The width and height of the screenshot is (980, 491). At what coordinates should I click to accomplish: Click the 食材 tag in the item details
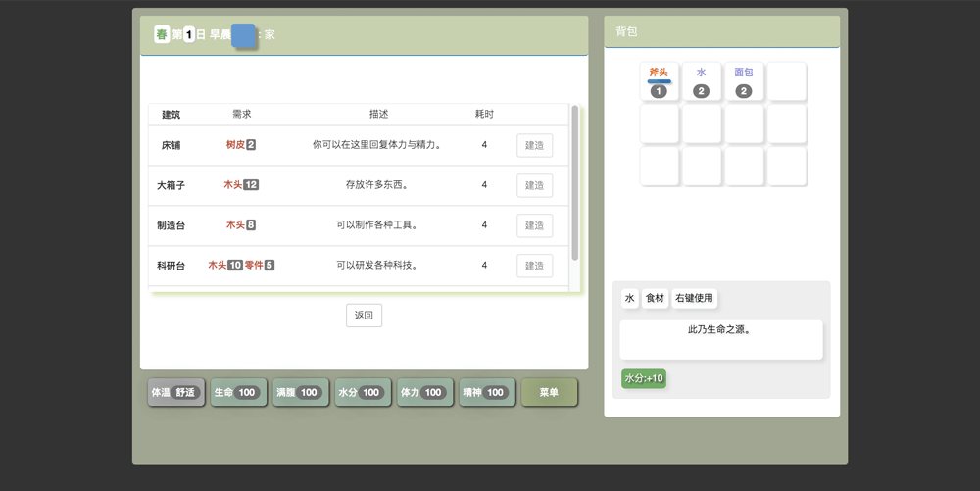point(655,298)
